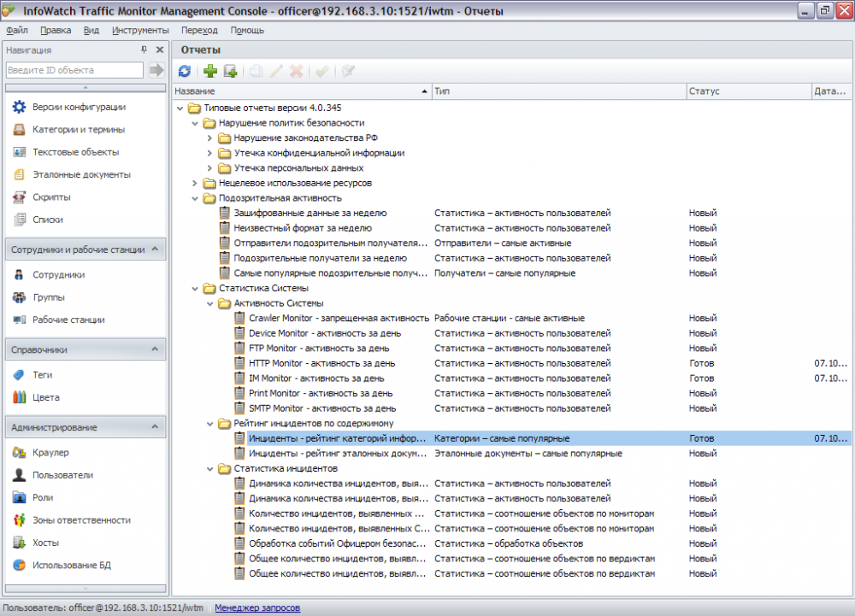Open the Краулер administration item
Image resolution: width=855 pixels, height=616 pixels.
50,453
